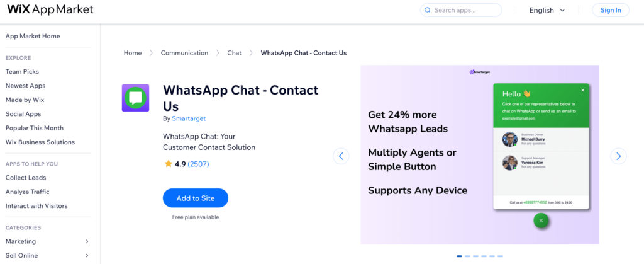Select the first carousel indicator dot
Screen dimensions: 644x264
pos(459,256)
